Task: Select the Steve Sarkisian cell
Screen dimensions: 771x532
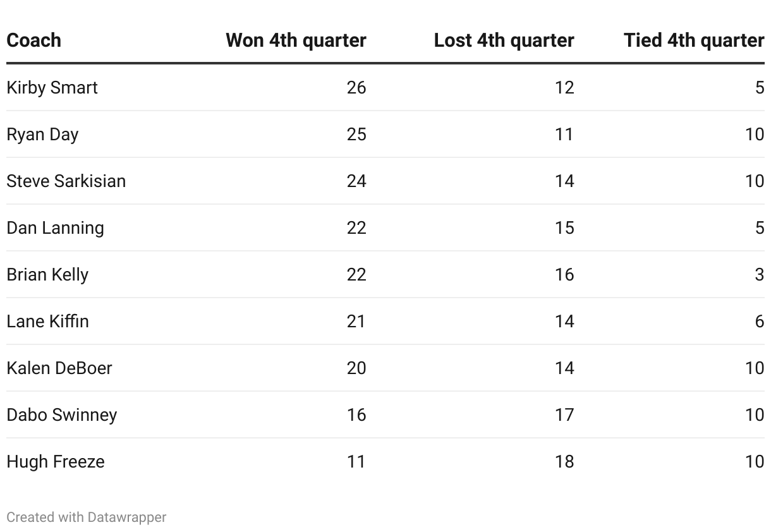Action: point(66,181)
